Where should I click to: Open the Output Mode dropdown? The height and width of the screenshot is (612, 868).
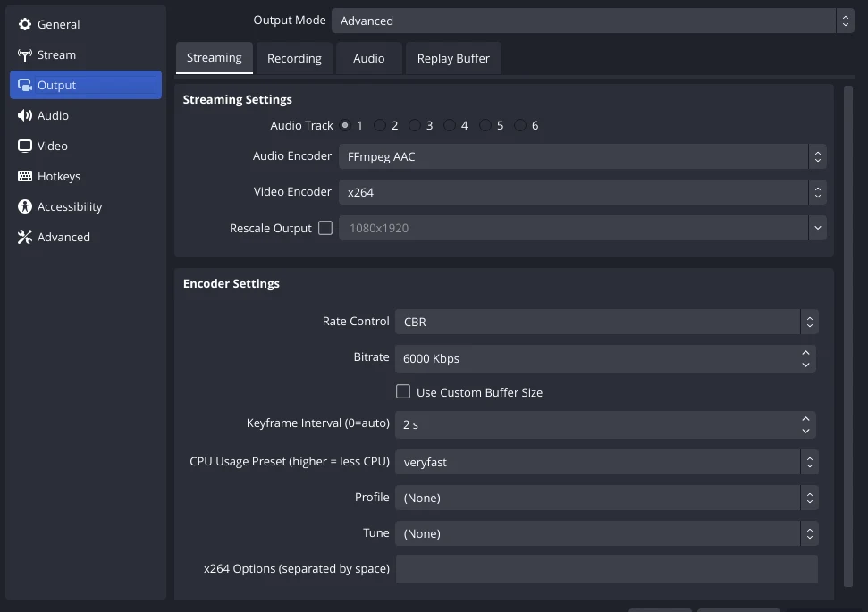click(x=593, y=21)
